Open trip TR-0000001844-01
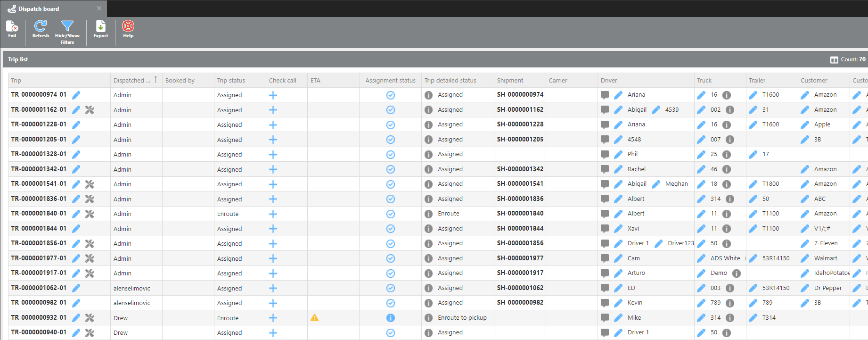The image size is (868, 340). click(39, 229)
